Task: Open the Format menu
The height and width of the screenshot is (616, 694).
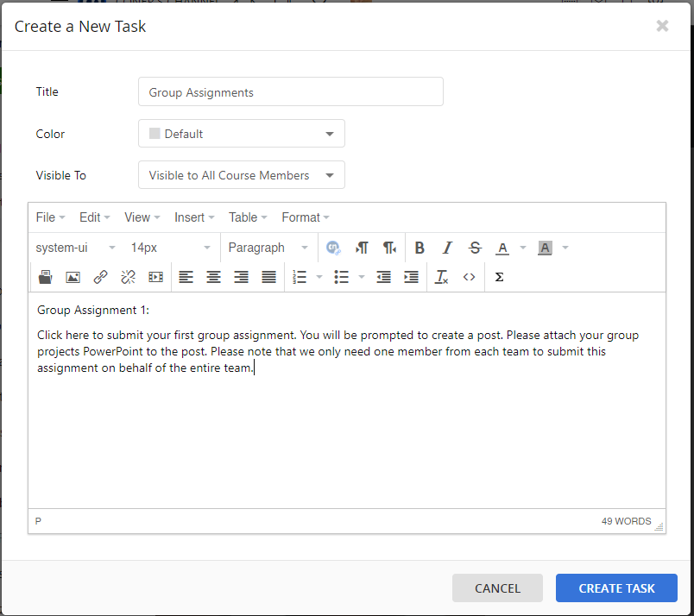Action: [x=306, y=217]
